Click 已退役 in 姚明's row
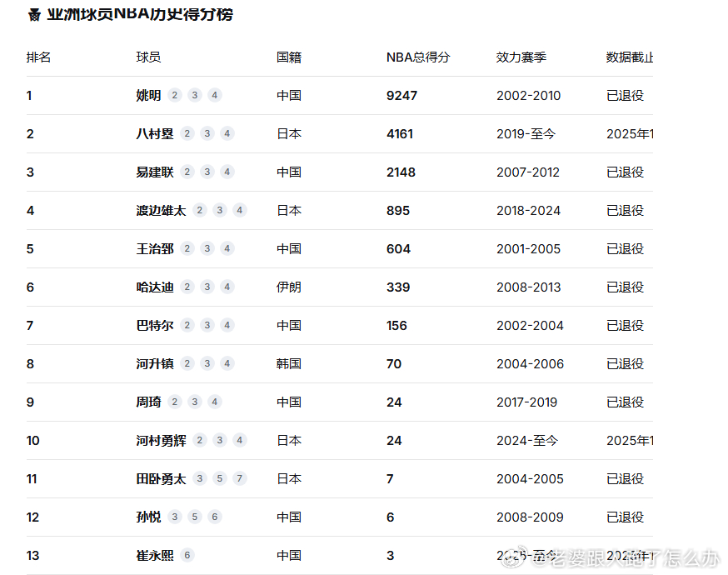Screen dimensions: 728x575 pyautogui.click(x=625, y=95)
